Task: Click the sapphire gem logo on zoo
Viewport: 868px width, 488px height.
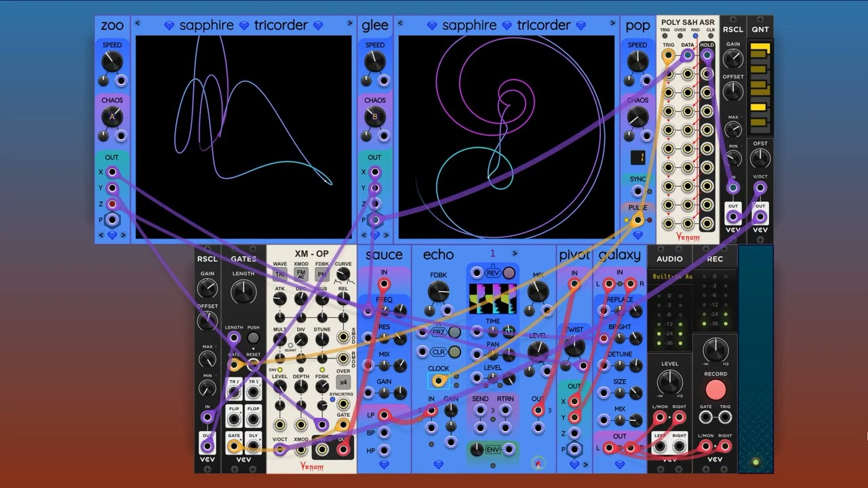Action: click(x=112, y=235)
